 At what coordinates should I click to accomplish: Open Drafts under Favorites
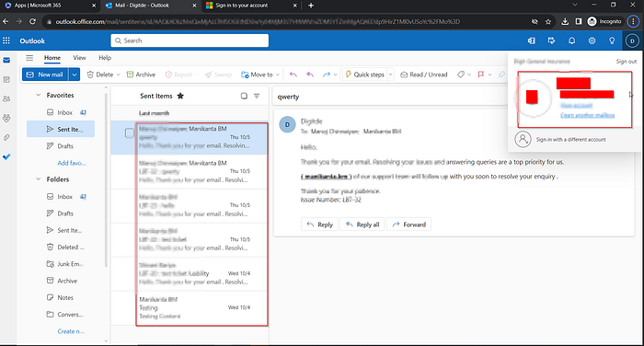coord(61,146)
